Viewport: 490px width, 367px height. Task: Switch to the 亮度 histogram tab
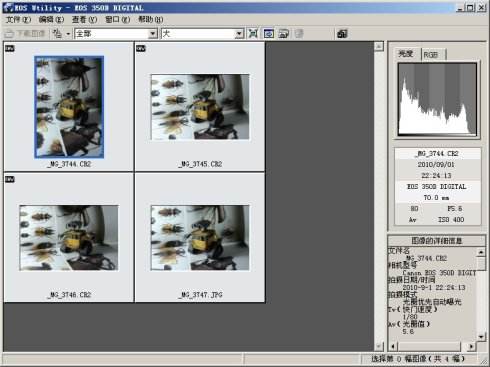coord(406,54)
